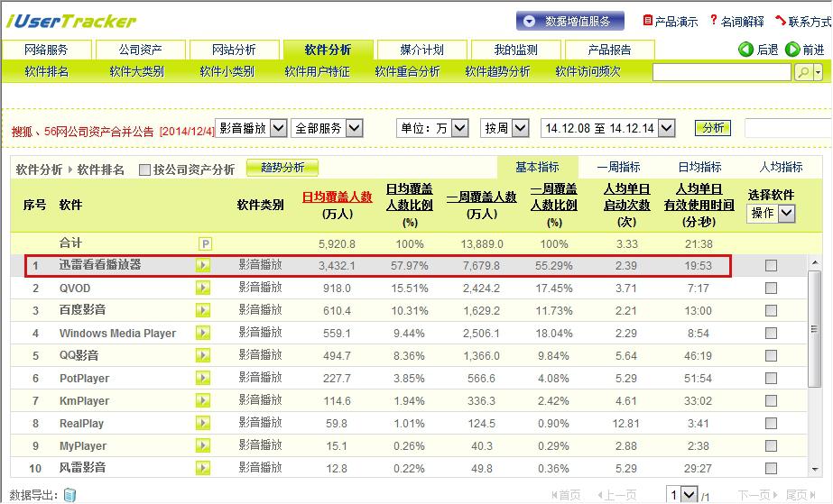This screenshot has height=504, width=833.
Task: Enable the analyze-by-company-assets checkbox
Action: pyautogui.click(x=145, y=170)
